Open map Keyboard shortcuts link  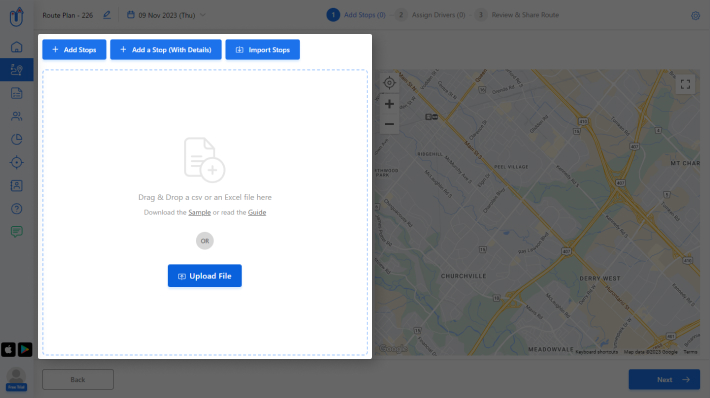[x=596, y=352]
